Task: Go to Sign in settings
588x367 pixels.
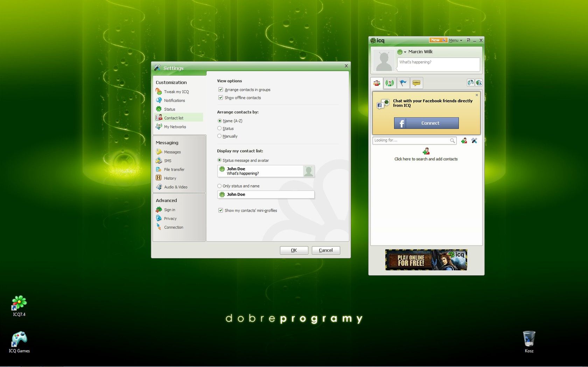Action: pyautogui.click(x=169, y=210)
